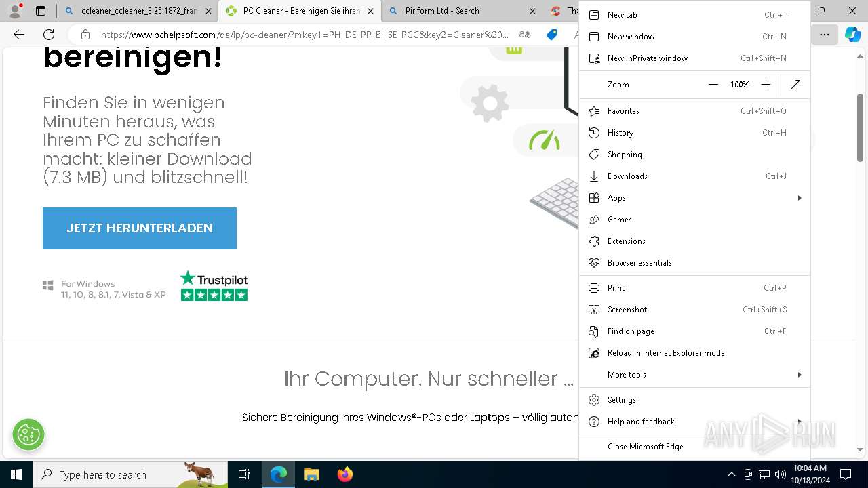Screen dimensions: 868x488
Task: Open the Edge profile avatar
Action: click(14, 11)
